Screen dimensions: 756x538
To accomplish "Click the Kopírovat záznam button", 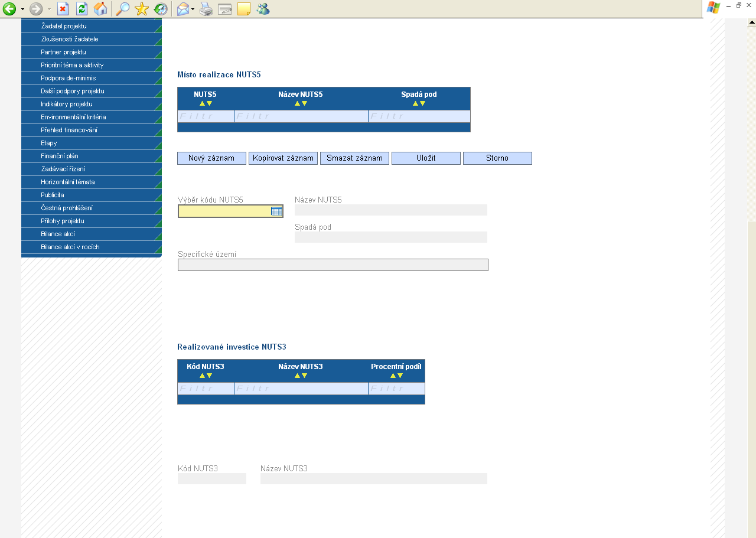I will point(283,158).
